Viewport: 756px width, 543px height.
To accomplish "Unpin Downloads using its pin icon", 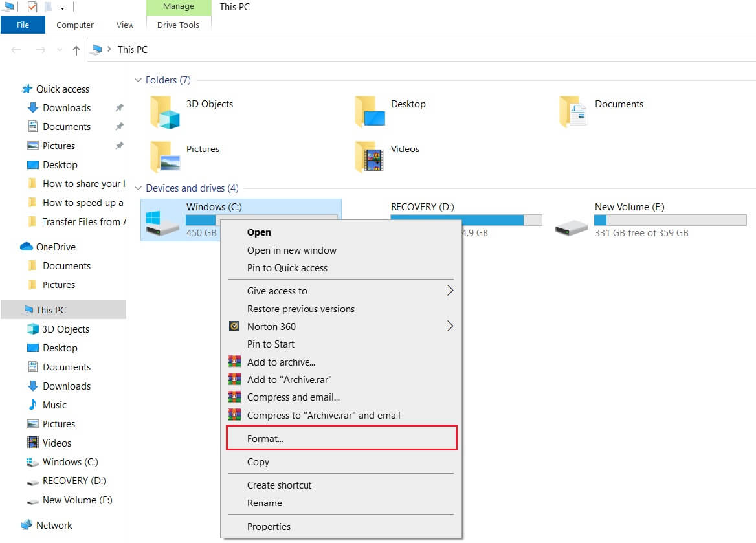I will coord(119,107).
